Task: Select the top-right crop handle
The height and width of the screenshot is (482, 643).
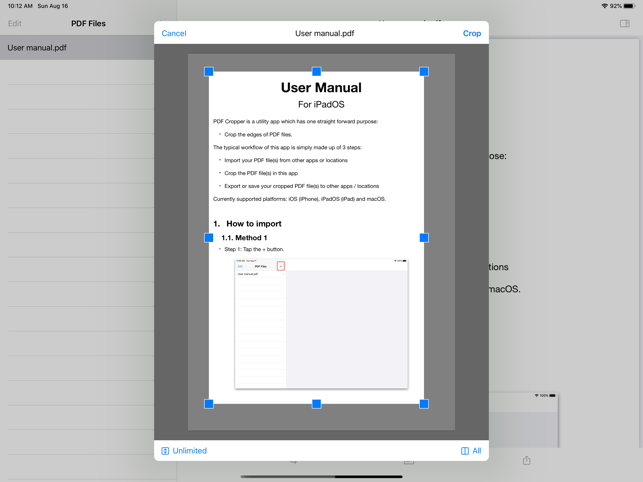Action: coord(424,72)
